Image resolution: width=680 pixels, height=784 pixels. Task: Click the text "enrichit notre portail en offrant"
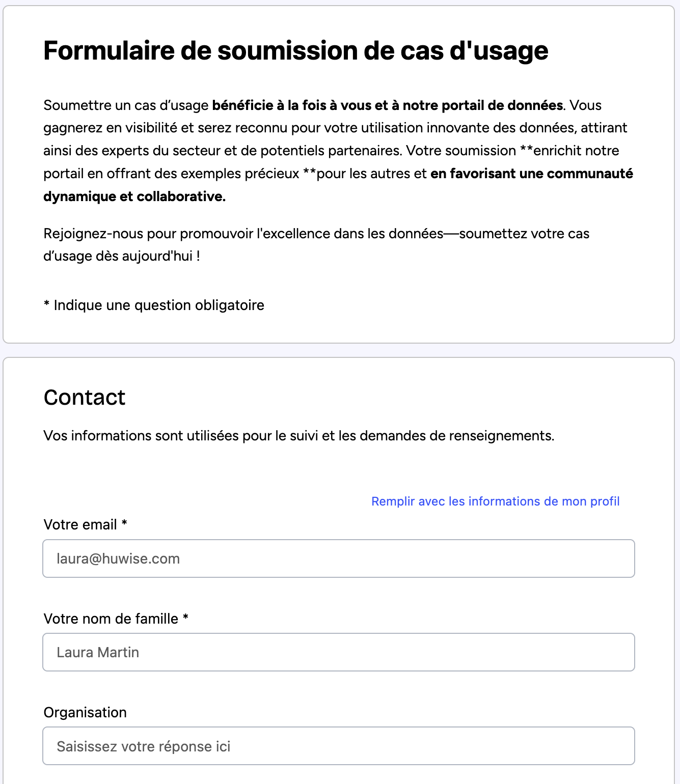click(576, 151)
